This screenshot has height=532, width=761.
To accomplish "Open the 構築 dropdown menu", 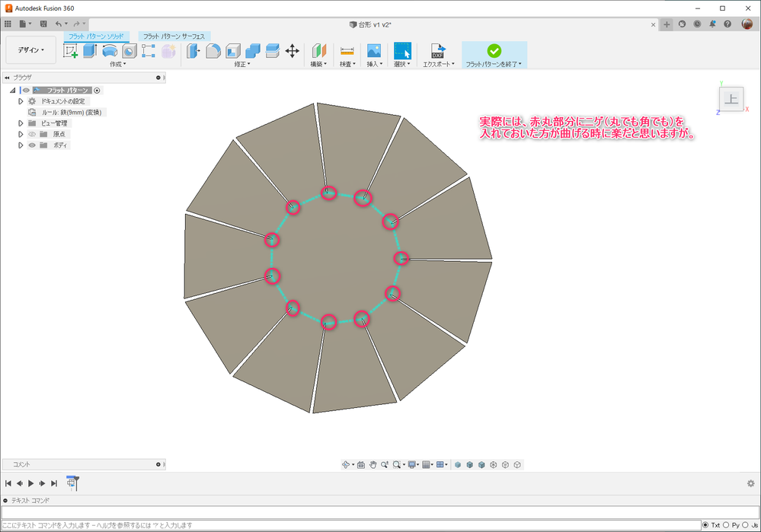I will coord(318,64).
